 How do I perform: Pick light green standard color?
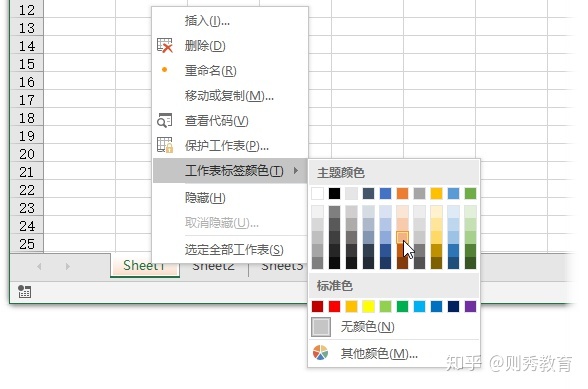[x=386, y=306]
